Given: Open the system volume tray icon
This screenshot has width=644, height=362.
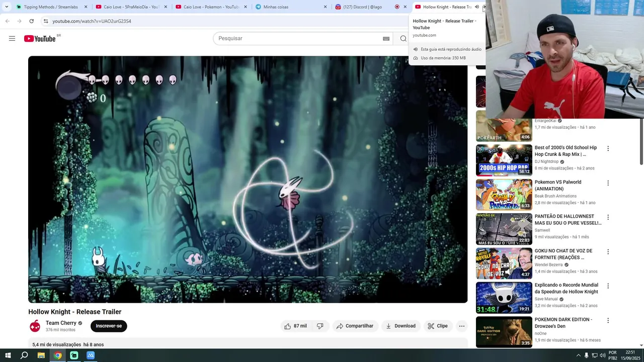Looking at the screenshot, I should coord(603,355).
